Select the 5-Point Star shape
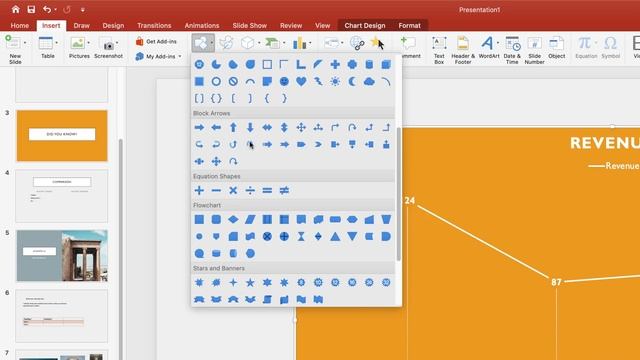640x360 pixels. coord(250,282)
